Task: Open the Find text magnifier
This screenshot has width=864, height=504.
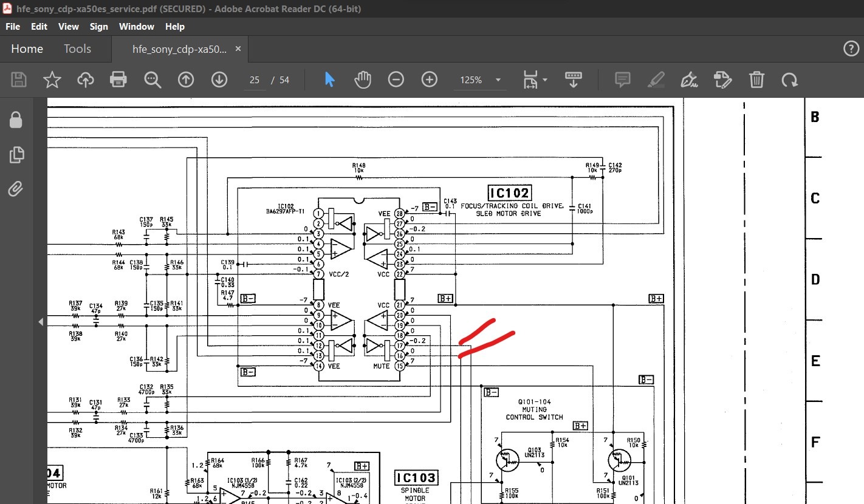Action: pos(152,80)
